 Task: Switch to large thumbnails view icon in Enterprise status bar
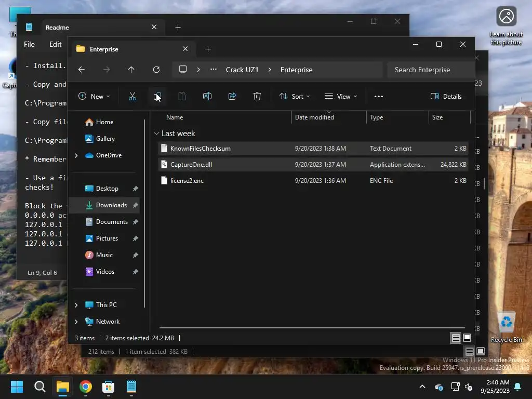click(x=467, y=338)
